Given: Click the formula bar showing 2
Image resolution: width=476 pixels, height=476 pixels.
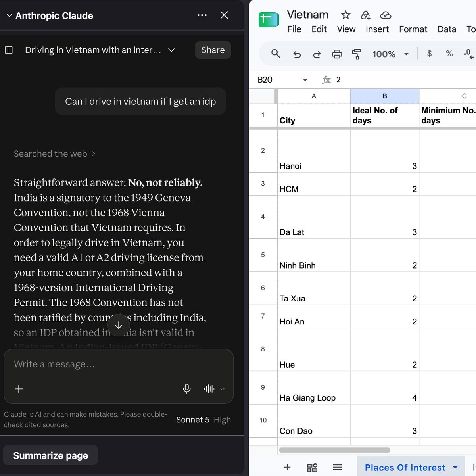Looking at the screenshot, I should coord(405,80).
